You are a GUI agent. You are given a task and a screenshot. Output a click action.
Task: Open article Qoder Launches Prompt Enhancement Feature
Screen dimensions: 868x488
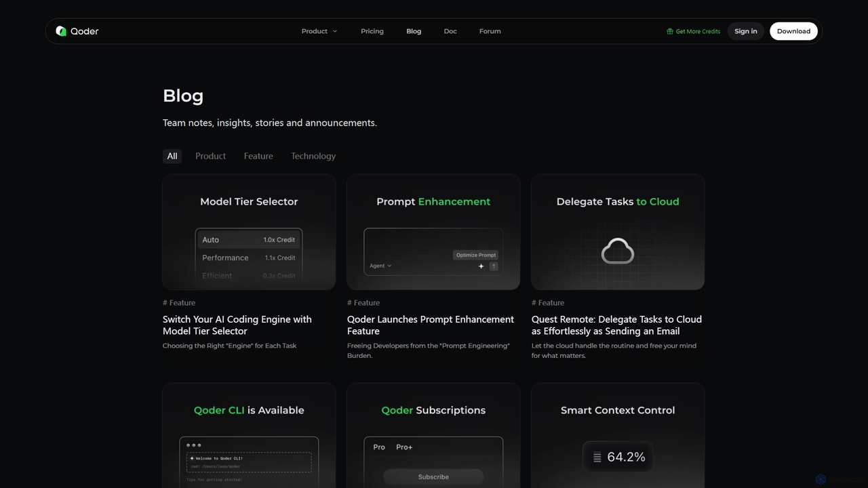coord(431,325)
